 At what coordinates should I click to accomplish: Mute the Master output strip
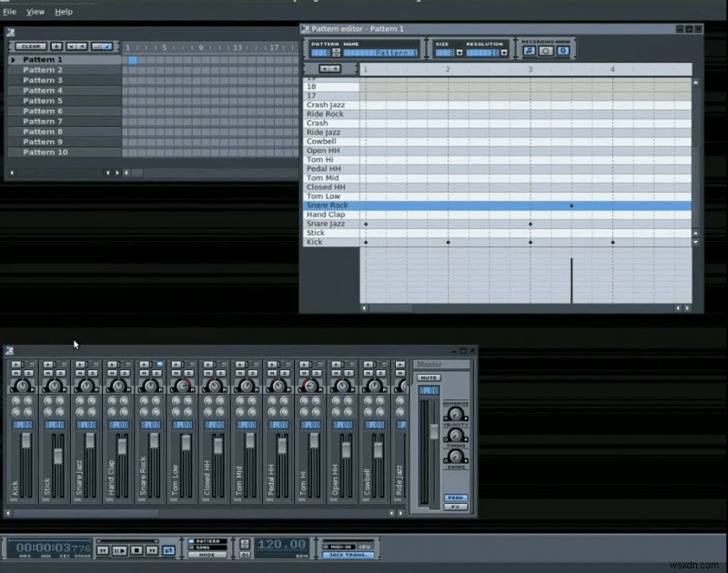(x=430, y=377)
